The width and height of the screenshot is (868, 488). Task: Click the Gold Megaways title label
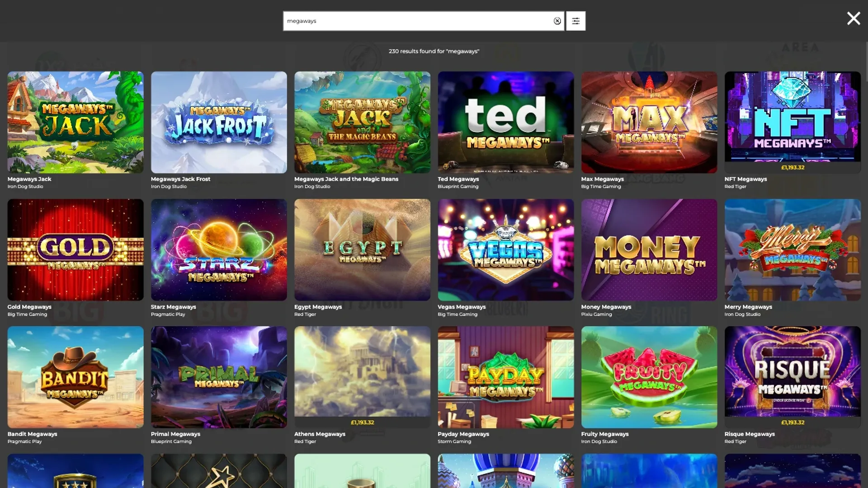click(29, 307)
